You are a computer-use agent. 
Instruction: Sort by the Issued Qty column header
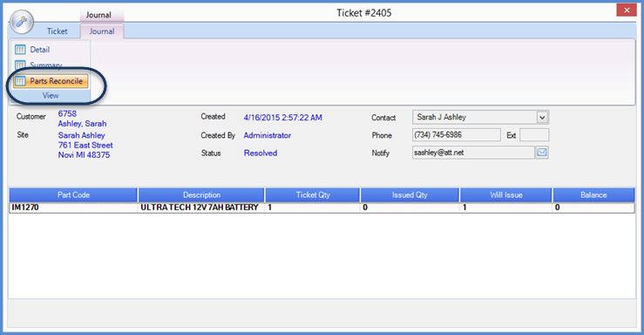[x=410, y=195]
